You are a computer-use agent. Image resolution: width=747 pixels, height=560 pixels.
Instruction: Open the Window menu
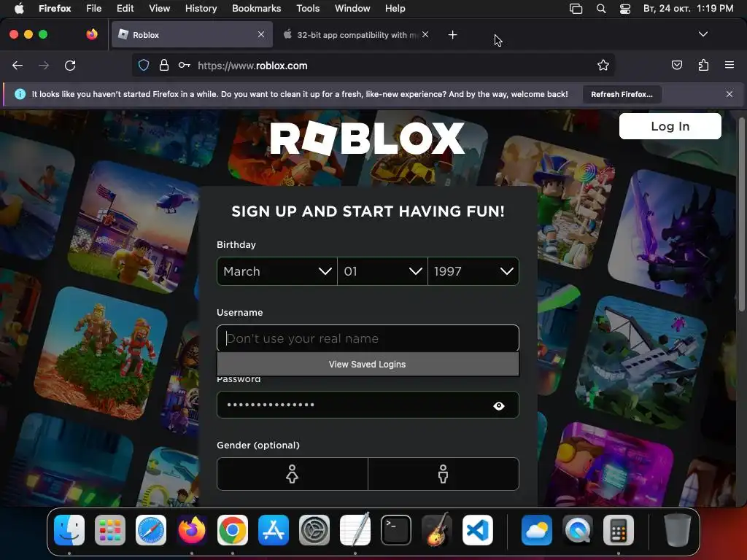coord(352,8)
